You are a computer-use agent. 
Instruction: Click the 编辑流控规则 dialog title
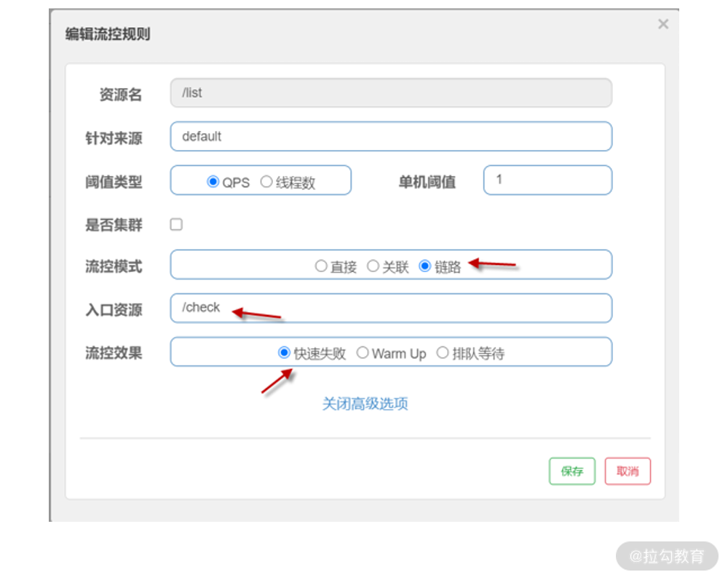point(108,34)
